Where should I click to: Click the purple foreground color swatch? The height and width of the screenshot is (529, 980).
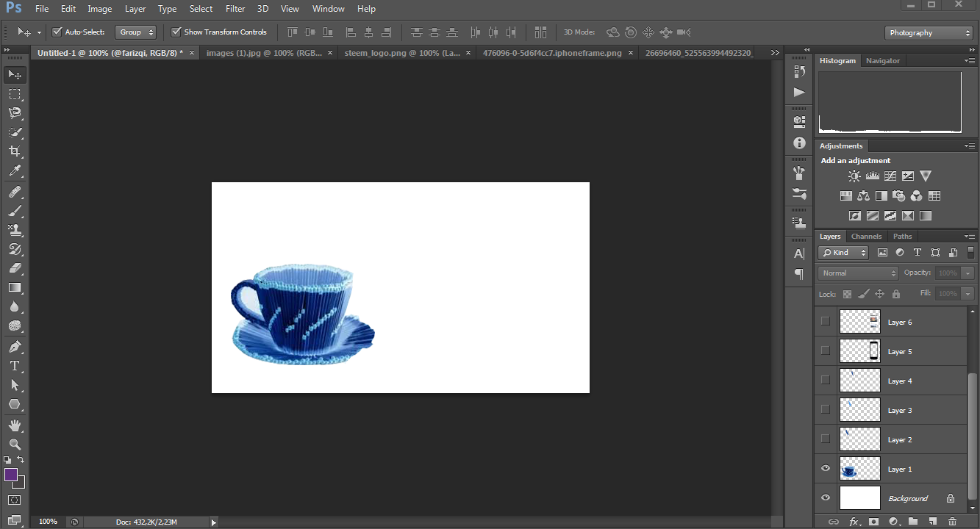[x=11, y=475]
